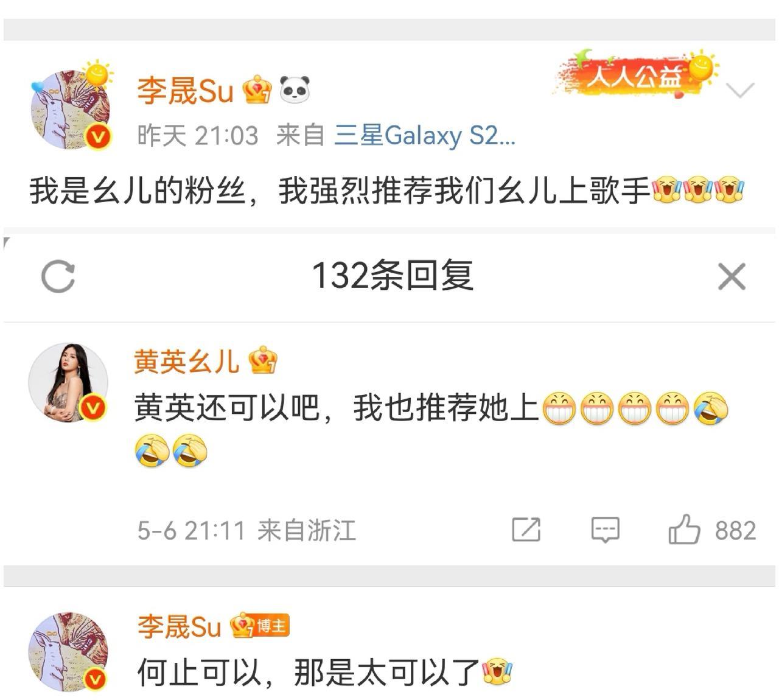
Task: Open 李晟Su username in the post header
Action: click(185, 91)
